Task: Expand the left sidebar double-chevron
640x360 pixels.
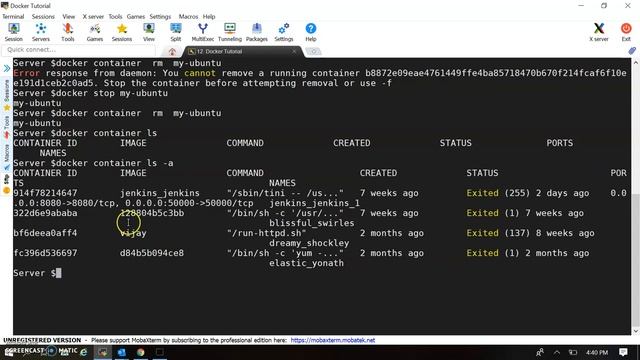Action: pyautogui.click(x=7, y=68)
